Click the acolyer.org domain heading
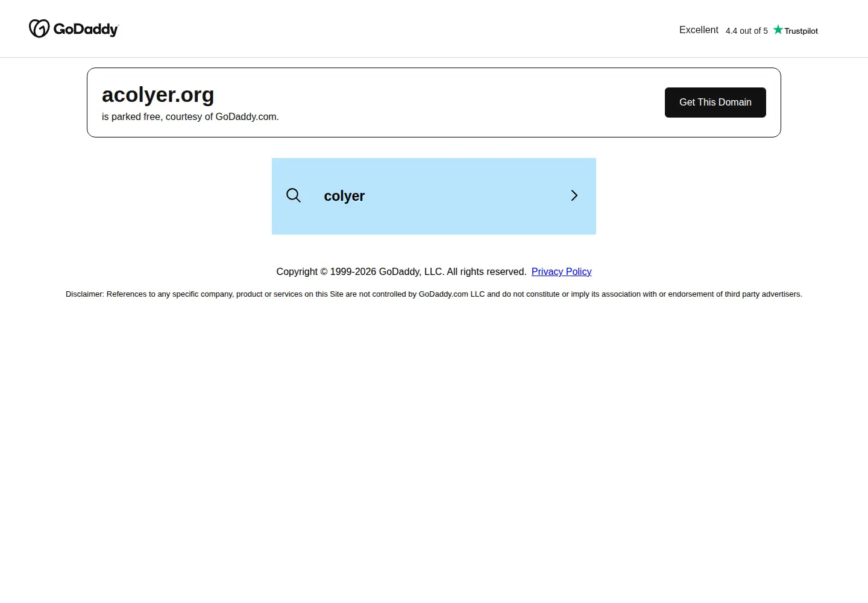Viewport: 868px width, 603px height. click(x=158, y=95)
